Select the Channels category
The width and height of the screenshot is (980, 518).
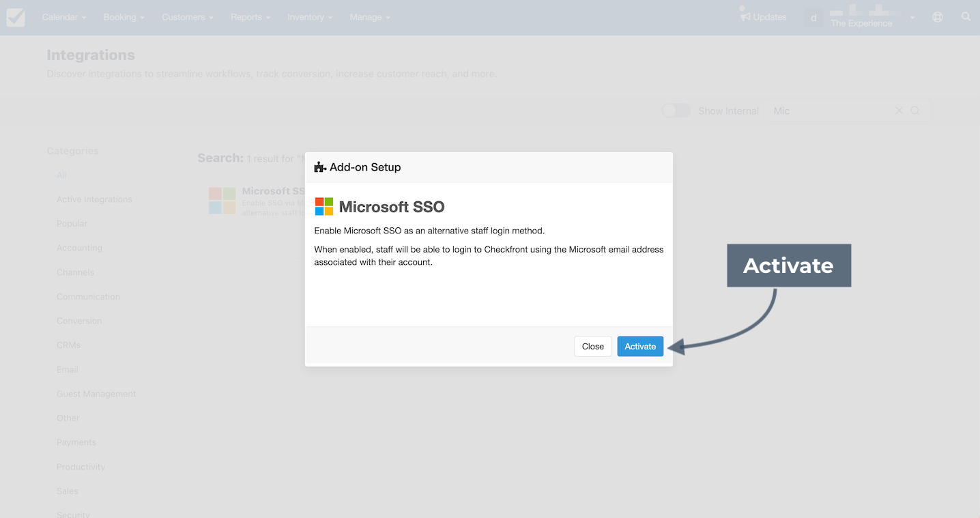[x=75, y=272]
